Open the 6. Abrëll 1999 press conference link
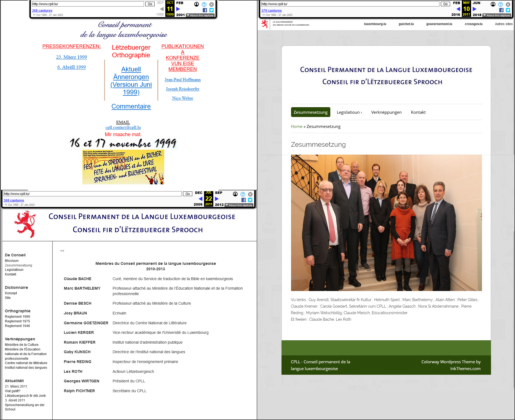 click(71, 67)
